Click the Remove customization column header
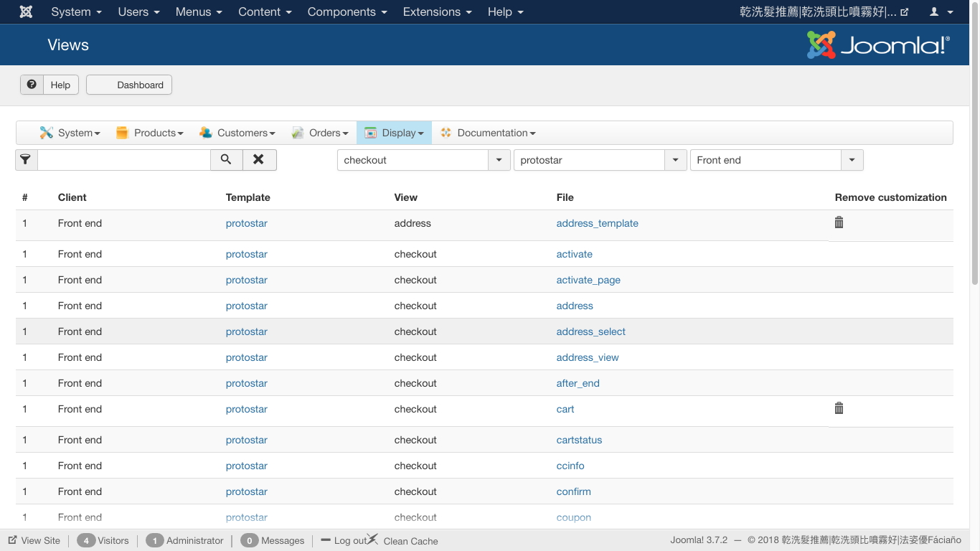 891,197
